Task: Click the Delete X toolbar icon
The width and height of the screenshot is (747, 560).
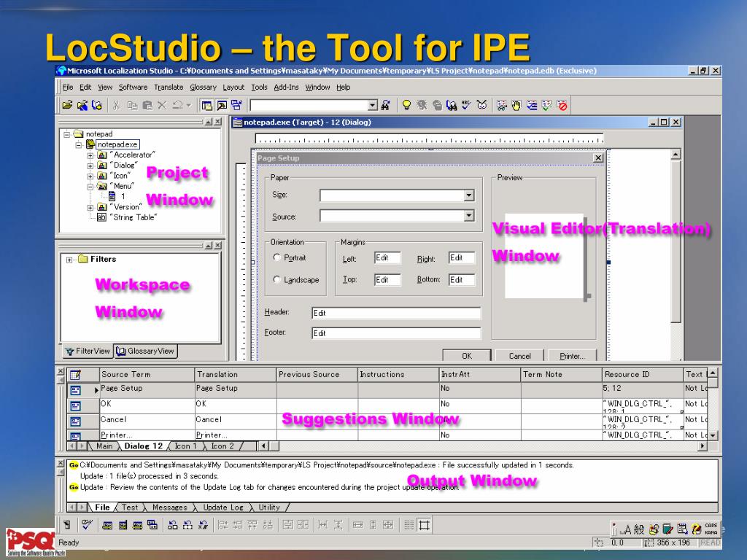Action: pos(162,105)
